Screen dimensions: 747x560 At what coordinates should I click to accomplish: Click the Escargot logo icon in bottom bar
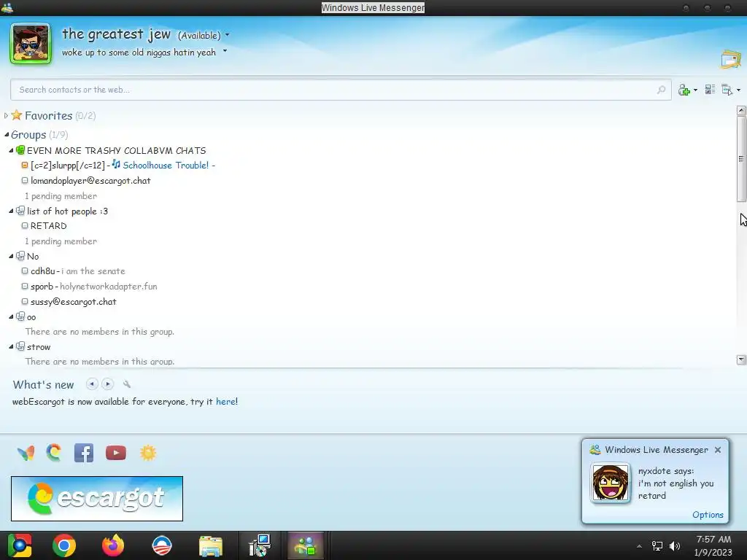coord(54,453)
